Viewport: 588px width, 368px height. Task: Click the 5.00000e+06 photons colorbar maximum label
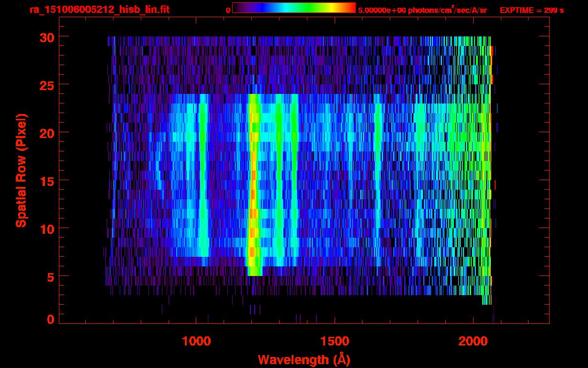click(422, 10)
